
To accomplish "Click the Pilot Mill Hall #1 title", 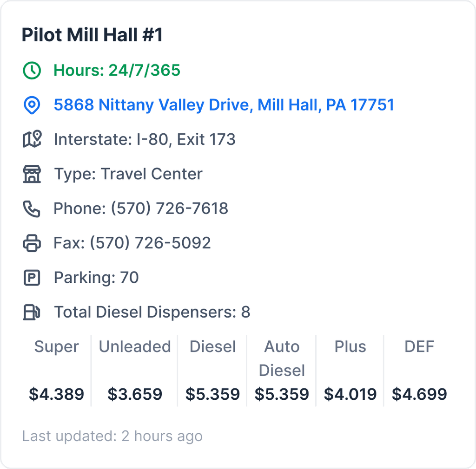I will coord(92,34).
